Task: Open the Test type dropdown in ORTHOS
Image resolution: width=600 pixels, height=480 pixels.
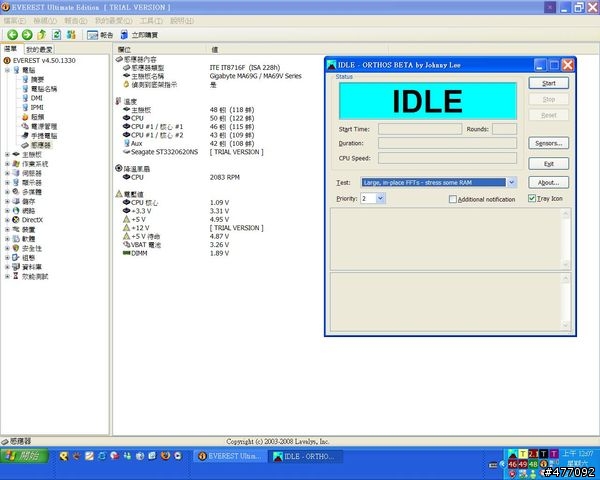Action: [512, 183]
